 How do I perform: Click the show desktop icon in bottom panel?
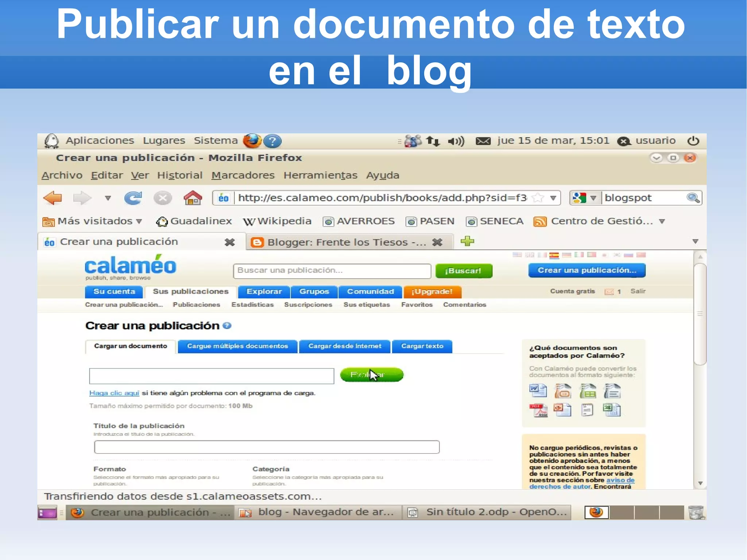point(47,513)
